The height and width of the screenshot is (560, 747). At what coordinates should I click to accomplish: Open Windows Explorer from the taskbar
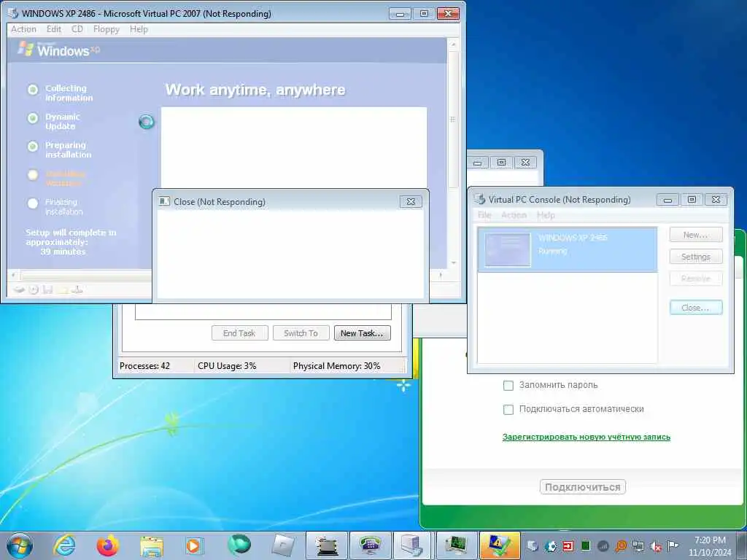coord(152,545)
